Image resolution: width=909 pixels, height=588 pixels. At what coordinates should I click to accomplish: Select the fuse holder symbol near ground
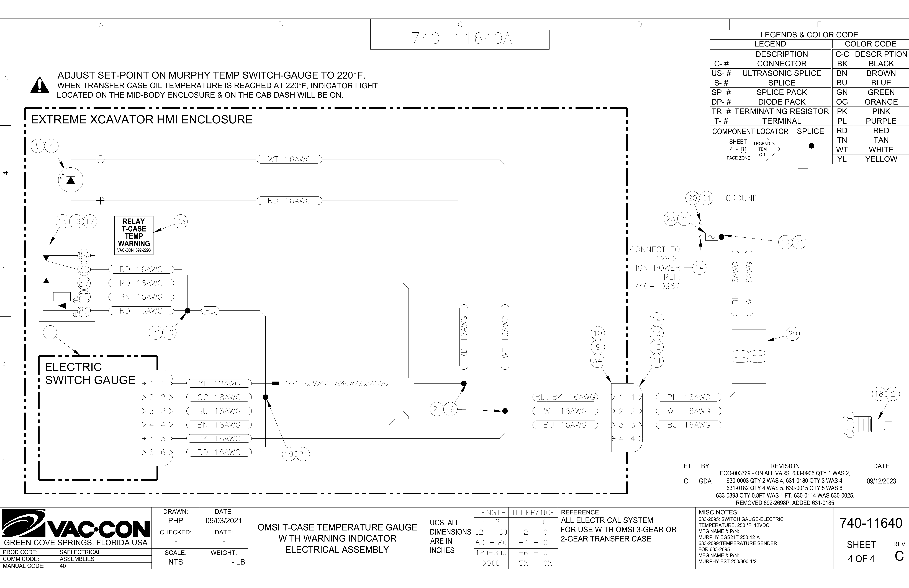712,237
